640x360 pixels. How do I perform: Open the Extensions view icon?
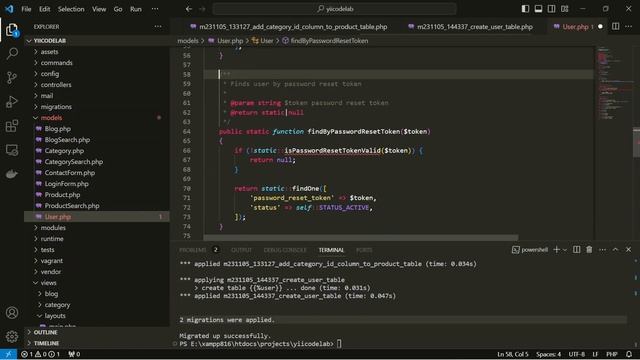pos(12,126)
